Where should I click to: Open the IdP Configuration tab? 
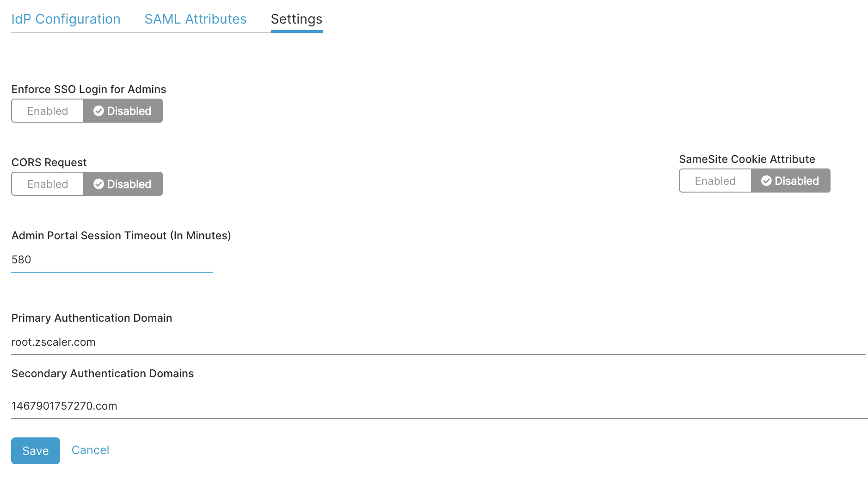click(x=66, y=19)
